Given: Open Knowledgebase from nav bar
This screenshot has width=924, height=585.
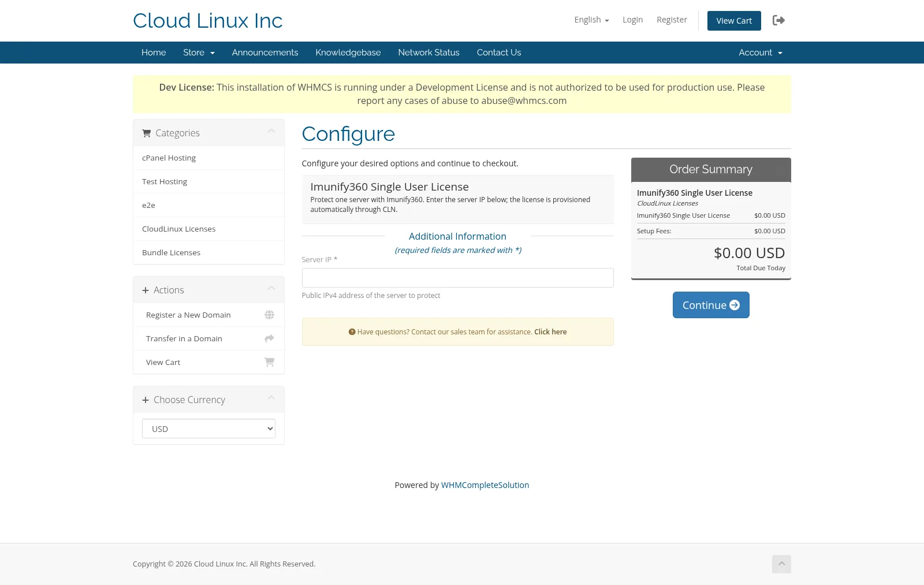Looking at the screenshot, I should click(x=348, y=53).
